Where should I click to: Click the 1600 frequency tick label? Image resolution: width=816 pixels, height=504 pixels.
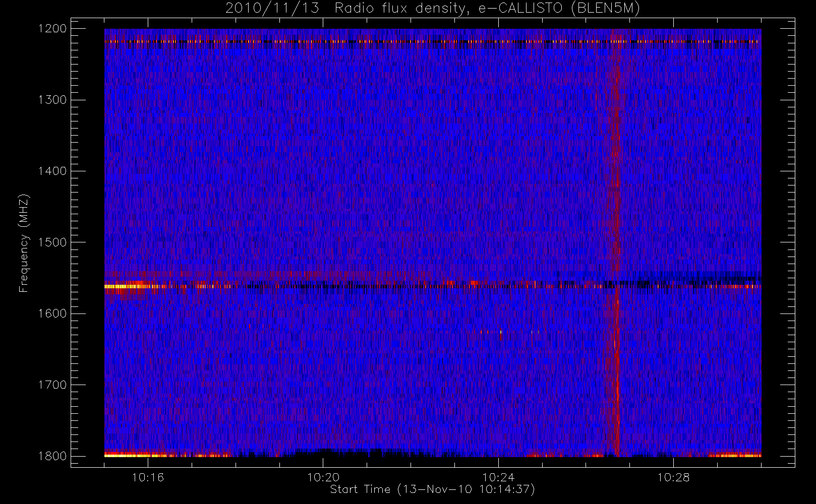52,313
